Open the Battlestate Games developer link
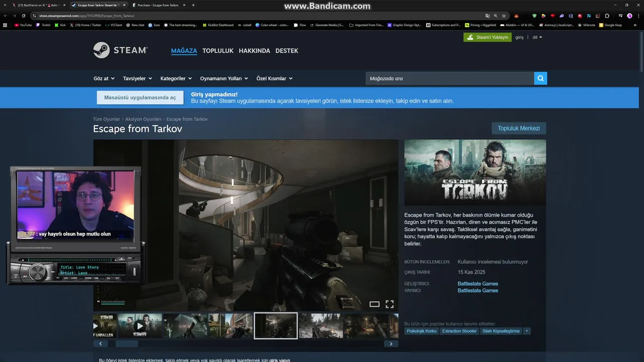Image resolution: width=644 pixels, height=362 pixels. [x=478, y=284]
